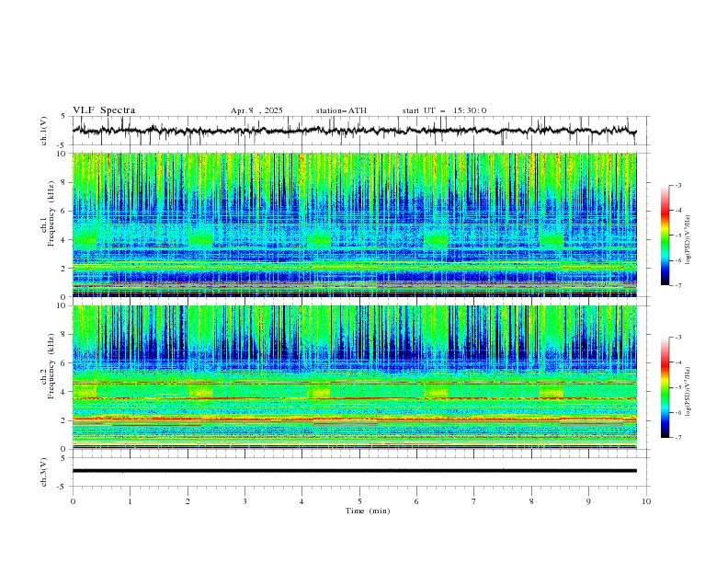Viewport: 728px width, 563px height.
Task: Click inside the ch.2 spectrogram panel
Action: pos(354,377)
